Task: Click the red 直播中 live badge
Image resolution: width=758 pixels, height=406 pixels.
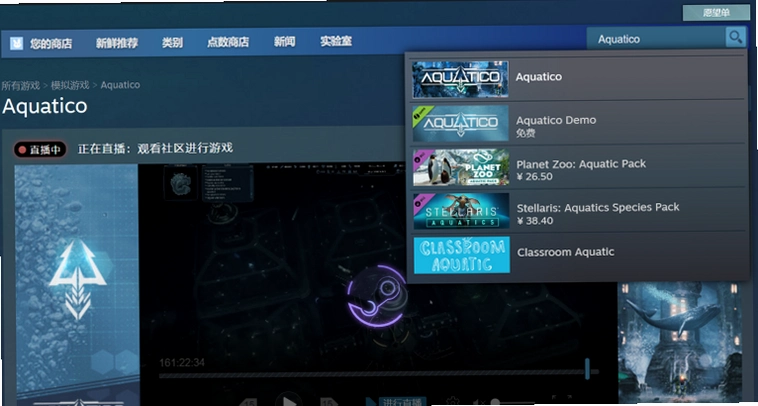Action: [x=40, y=150]
